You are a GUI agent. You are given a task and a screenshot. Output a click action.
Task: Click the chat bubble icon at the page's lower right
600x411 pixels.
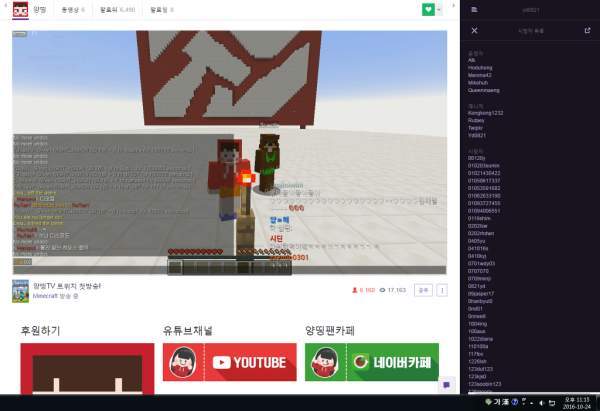(447, 385)
